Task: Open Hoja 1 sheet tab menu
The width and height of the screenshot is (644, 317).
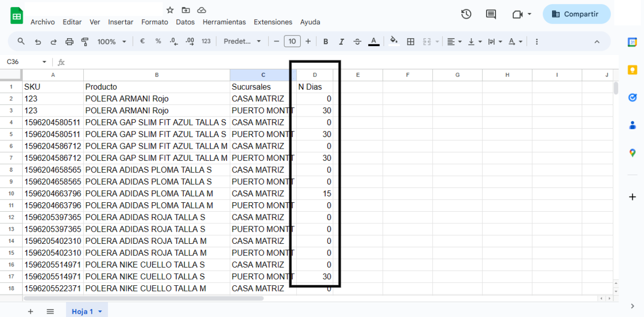Action: point(100,311)
